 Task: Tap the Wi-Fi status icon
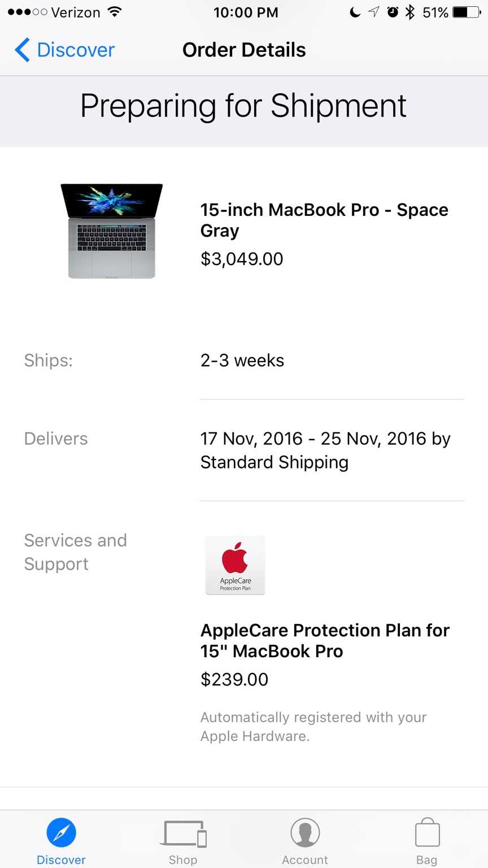point(115,12)
